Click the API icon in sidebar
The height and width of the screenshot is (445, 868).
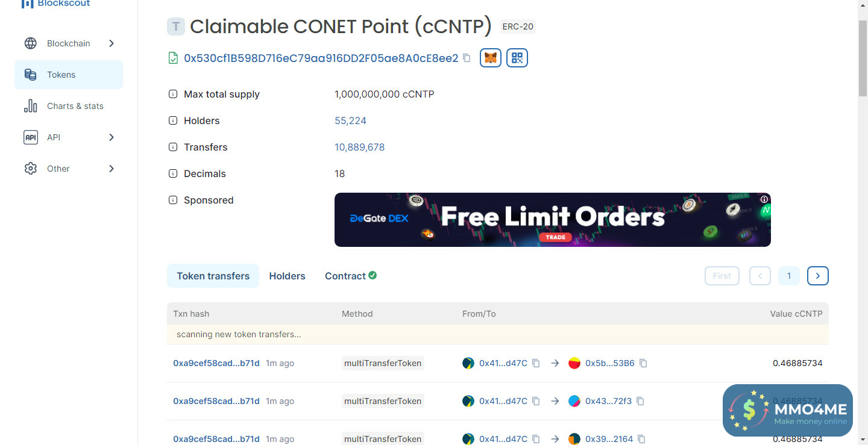click(30, 137)
